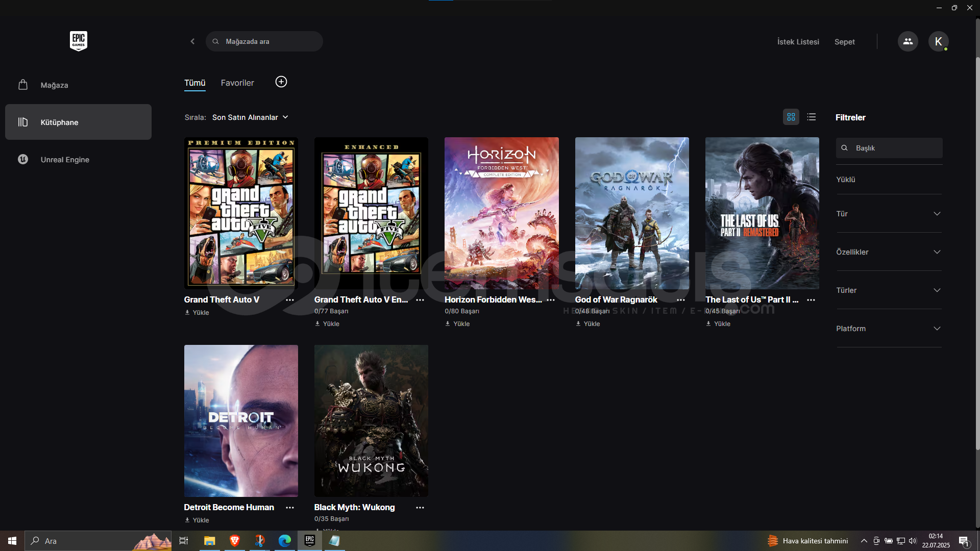Click Yükle under God of War Ragnarök
Viewport: 980px width, 551px height.
click(588, 324)
